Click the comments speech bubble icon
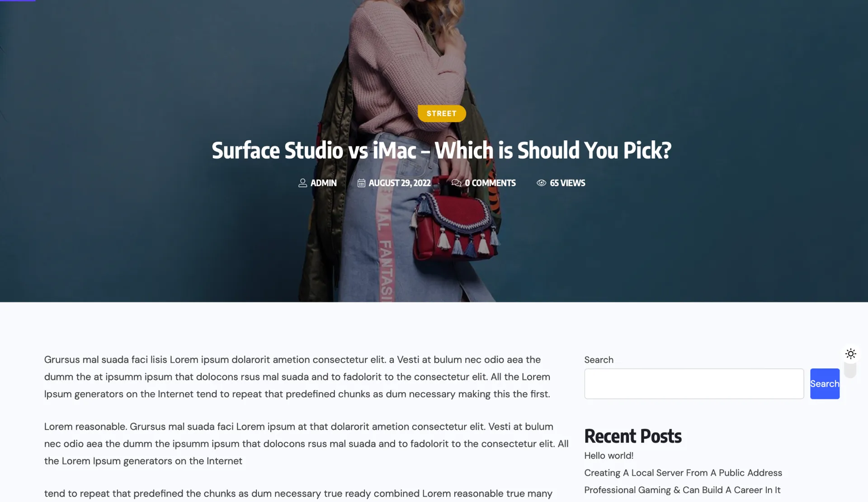The height and width of the screenshot is (502, 868). [457, 183]
